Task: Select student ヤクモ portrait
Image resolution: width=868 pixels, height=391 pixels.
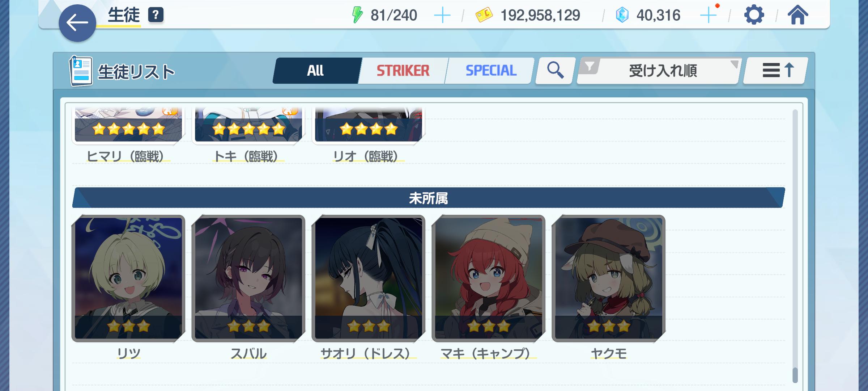Action: click(x=609, y=278)
